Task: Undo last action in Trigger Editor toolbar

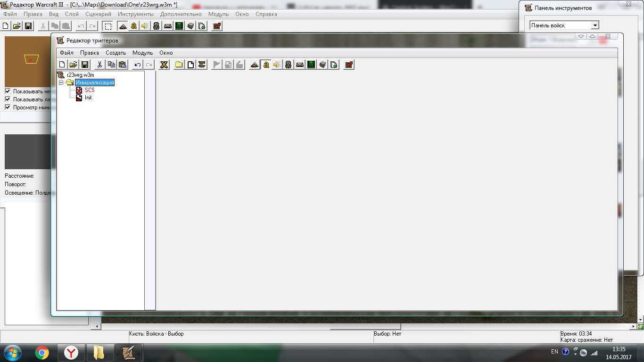Action: pyautogui.click(x=137, y=65)
